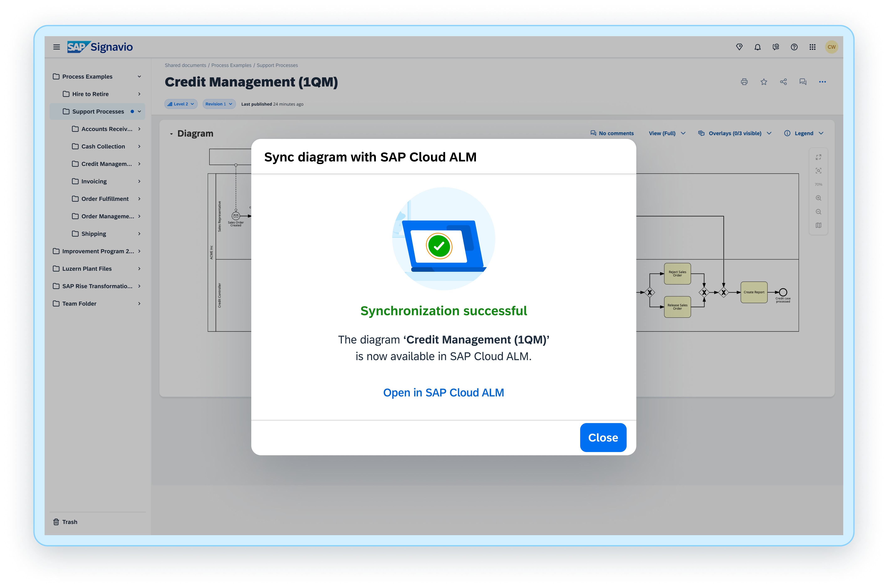The height and width of the screenshot is (588, 888).
Task: Open the diagram minimap overview
Action: [819, 225]
